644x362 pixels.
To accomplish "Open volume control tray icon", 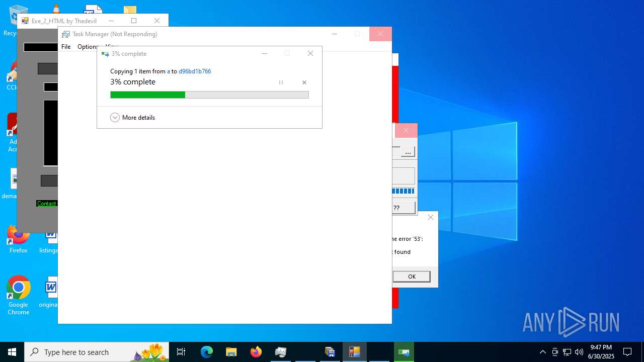I will click(x=579, y=352).
